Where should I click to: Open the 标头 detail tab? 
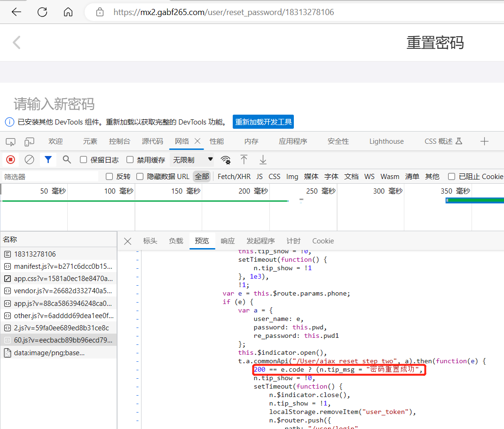pos(150,241)
